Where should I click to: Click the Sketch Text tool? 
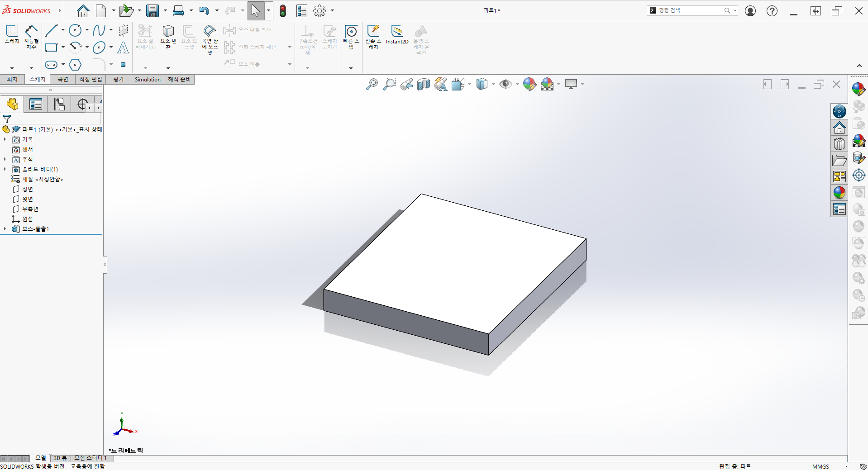tap(123, 47)
